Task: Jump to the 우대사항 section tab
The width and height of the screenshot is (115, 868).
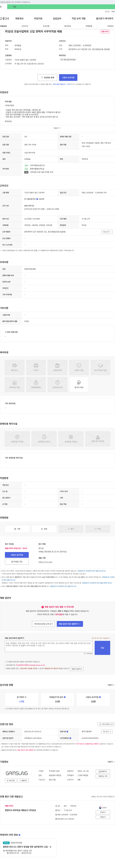Action: click(46, 26)
